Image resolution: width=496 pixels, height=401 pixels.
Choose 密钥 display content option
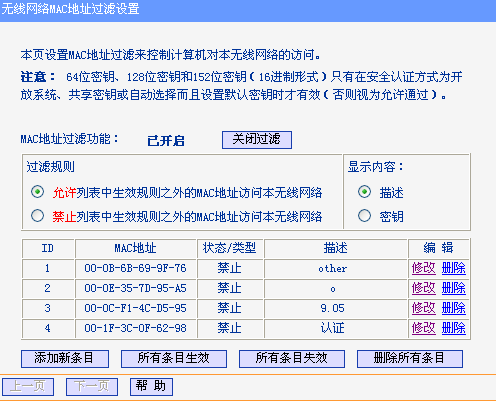coord(364,216)
